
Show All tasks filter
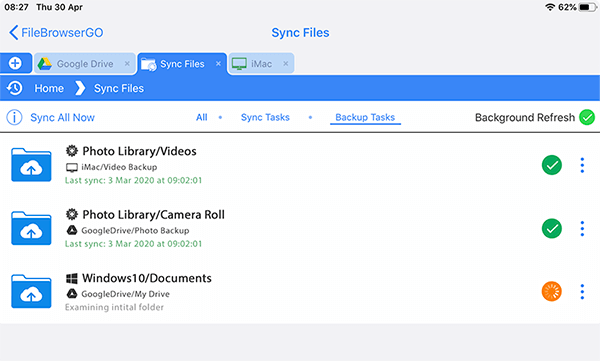click(202, 118)
